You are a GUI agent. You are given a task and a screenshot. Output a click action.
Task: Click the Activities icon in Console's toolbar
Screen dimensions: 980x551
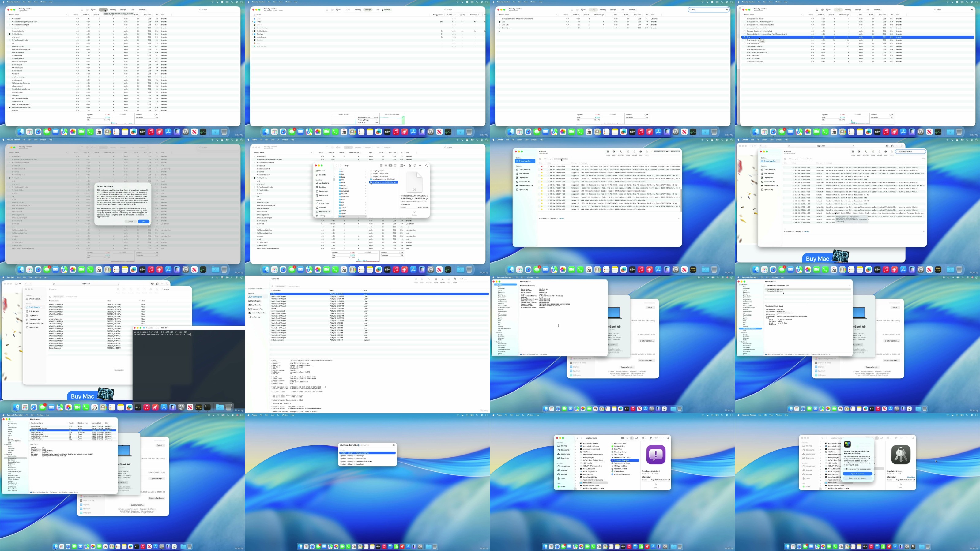[621, 151]
